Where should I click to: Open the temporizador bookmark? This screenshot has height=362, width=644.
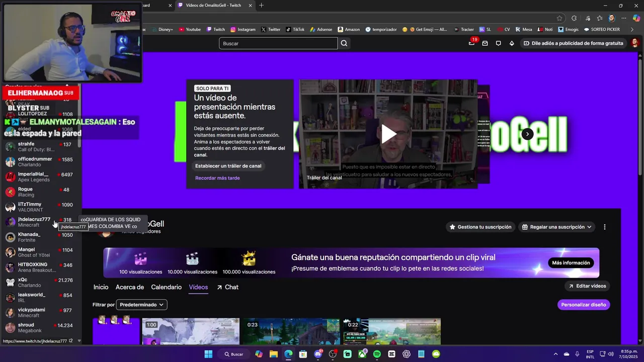click(381, 30)
